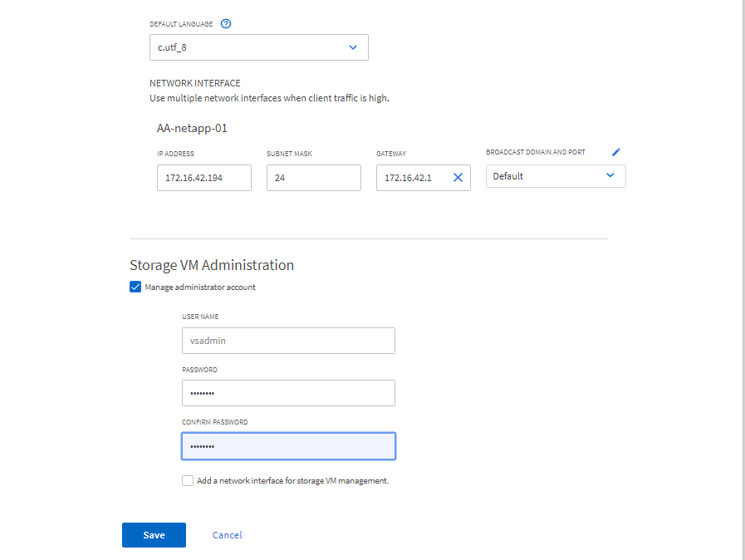This screenshot has height=560, width=745.
Task: Click the pencil icon to edit broadcast domain
Action: 615,152
